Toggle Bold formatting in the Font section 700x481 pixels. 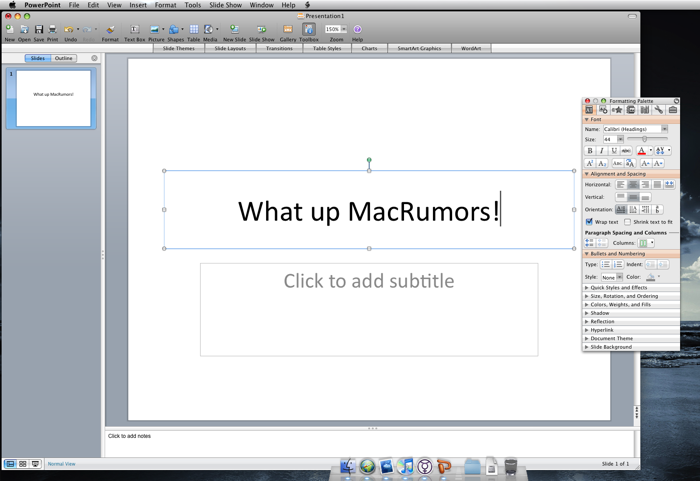point(590,151)
